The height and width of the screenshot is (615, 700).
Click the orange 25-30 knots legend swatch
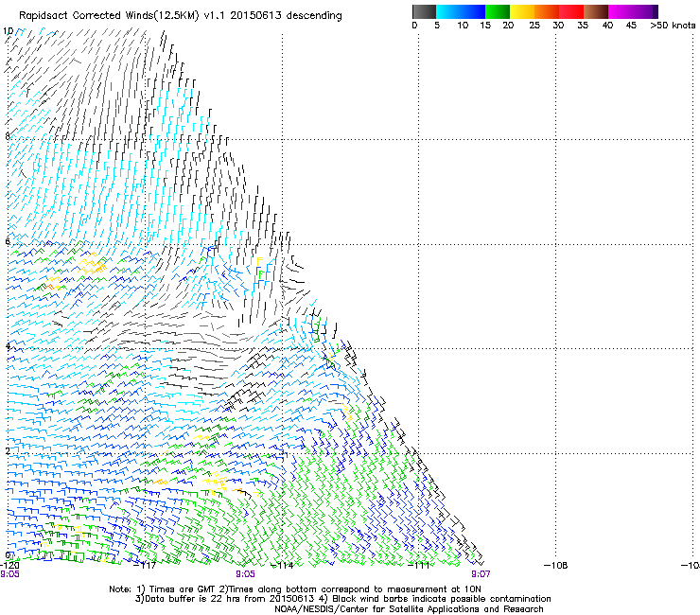(547, 11)
